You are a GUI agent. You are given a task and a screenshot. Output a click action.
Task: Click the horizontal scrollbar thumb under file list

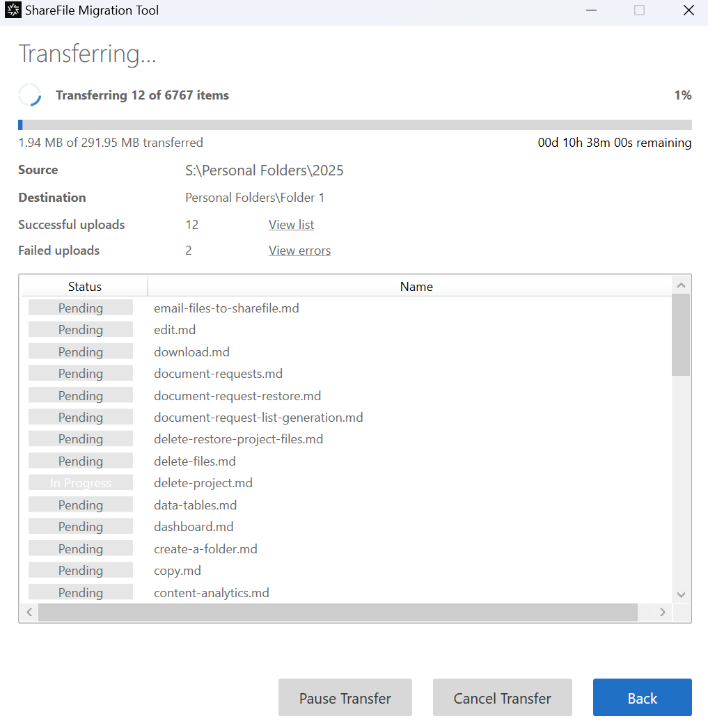[x=338, y=612]
